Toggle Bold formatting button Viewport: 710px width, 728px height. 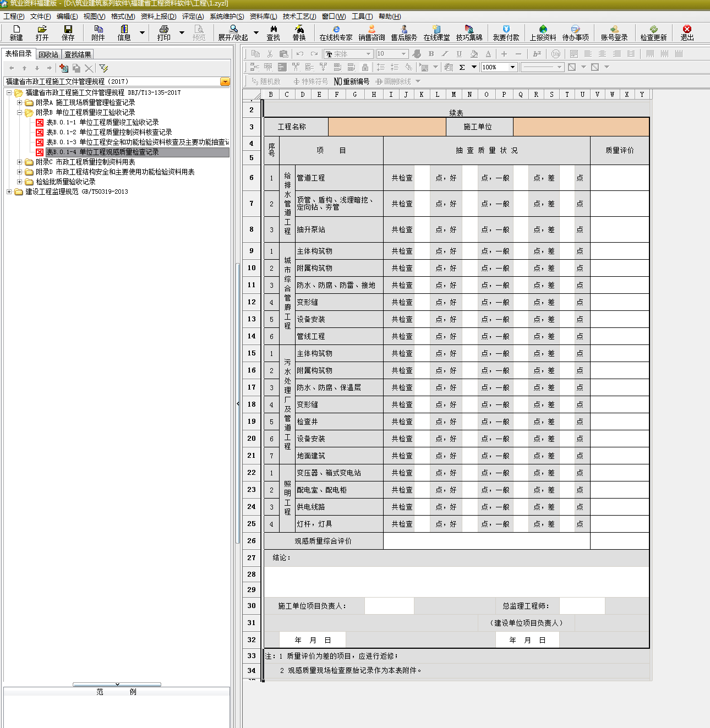coord(431,54)
